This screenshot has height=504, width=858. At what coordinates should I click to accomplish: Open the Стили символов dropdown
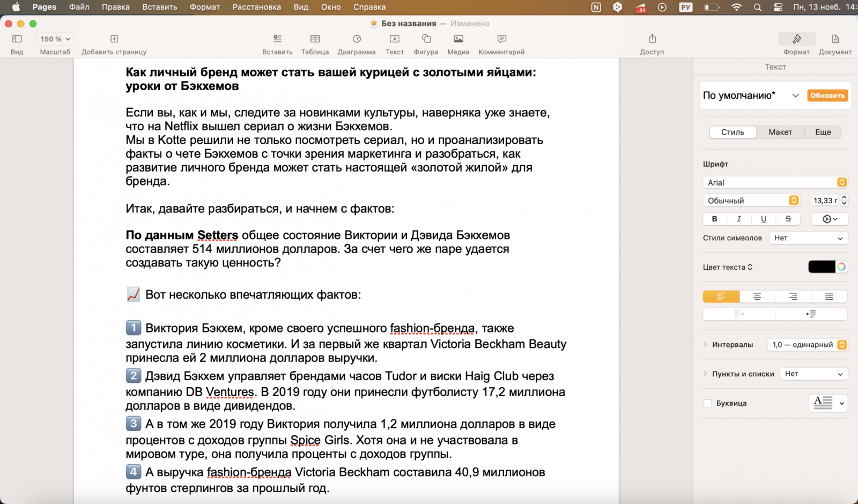tap(809, 238)
